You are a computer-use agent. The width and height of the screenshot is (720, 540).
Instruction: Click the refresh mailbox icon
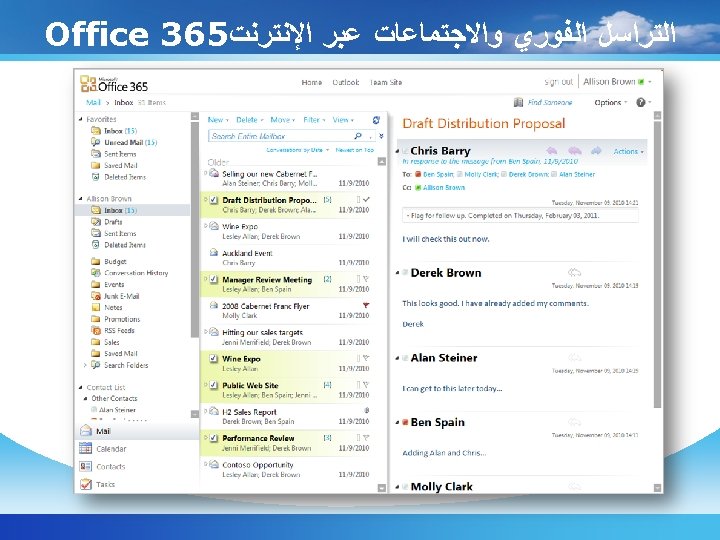pos(376,120)
